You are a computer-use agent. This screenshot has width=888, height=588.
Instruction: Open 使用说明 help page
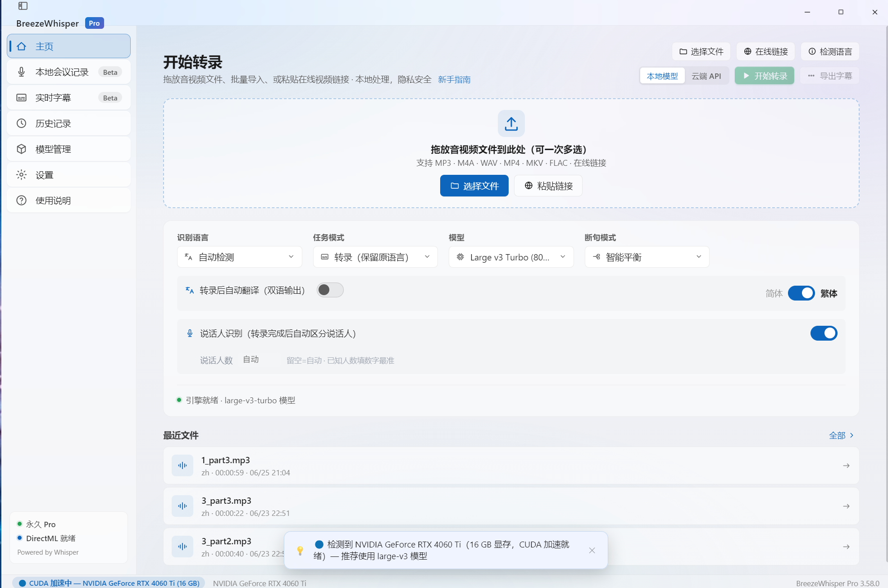pyautogui.click(x=68, y=201)
